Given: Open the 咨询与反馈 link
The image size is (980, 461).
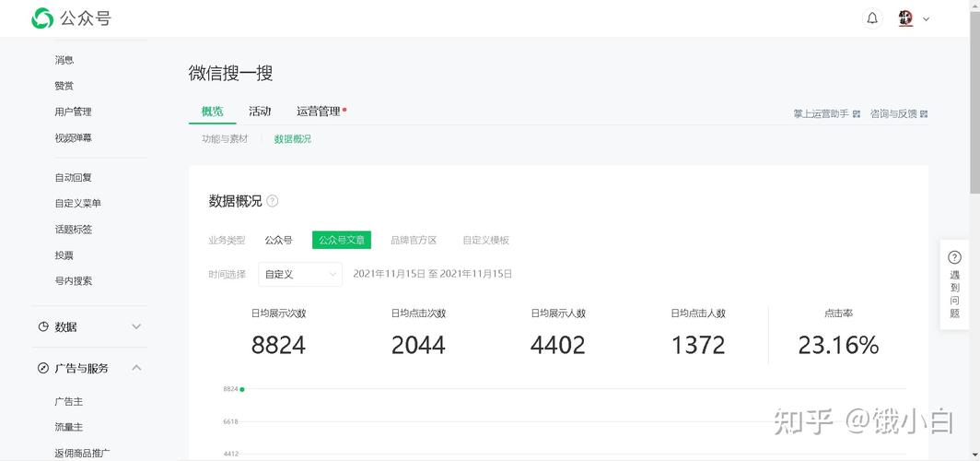Looking at the screenshot, I should (x=893, y=113).
